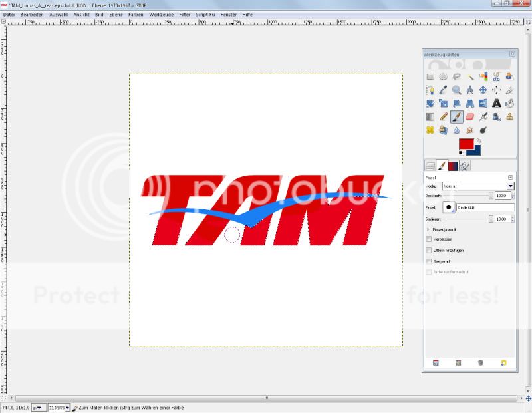Enable the Verblassen checkbox

pos(429,239)
